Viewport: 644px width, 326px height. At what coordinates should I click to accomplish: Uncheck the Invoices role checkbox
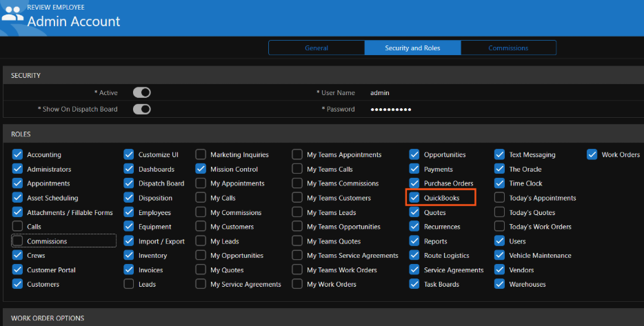[x=128, y=269]
